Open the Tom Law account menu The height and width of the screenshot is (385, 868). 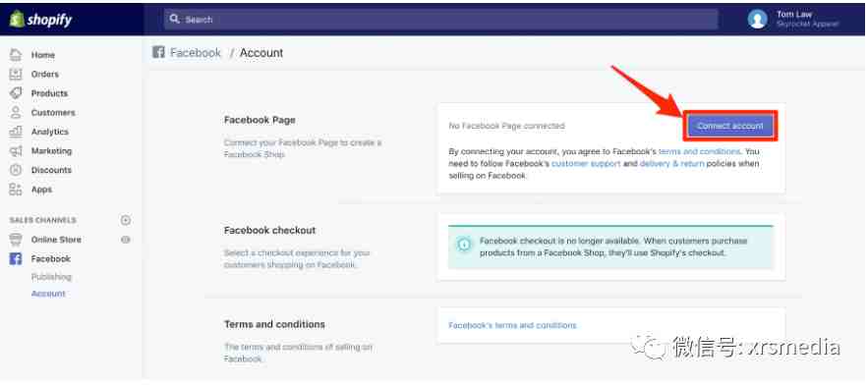793,20
